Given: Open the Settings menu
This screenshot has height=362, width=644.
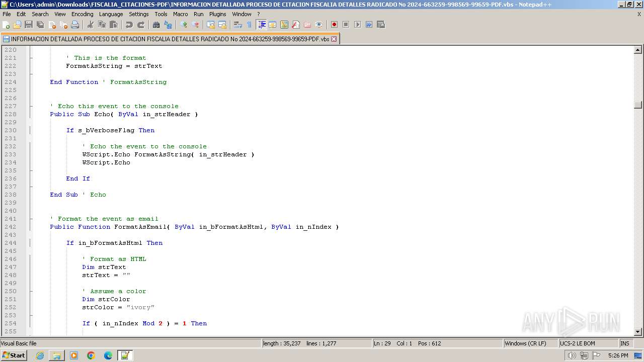Looking at the screenshot, I should pos(139,14).
